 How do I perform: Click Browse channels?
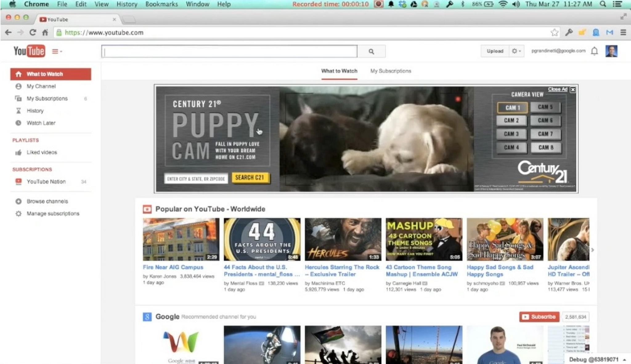tap(47, 201)
